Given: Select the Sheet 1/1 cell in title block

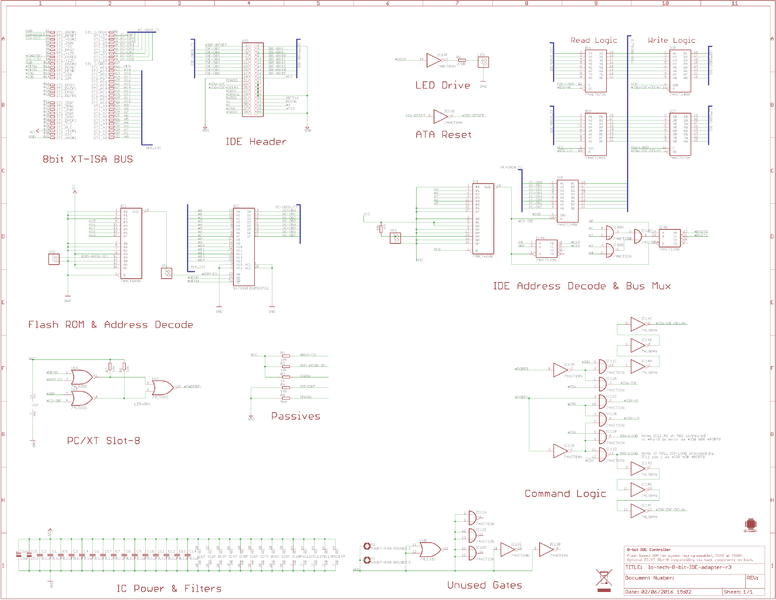Looking at the screenshot, I should coord(741,592).
